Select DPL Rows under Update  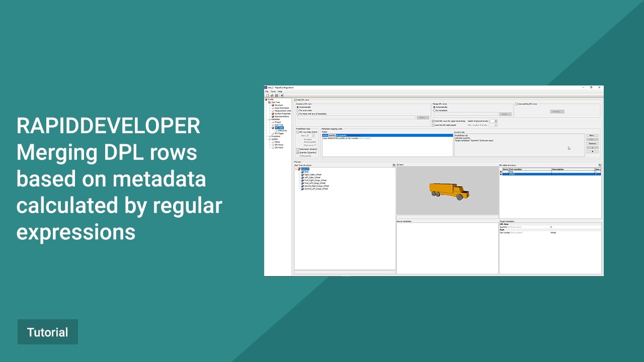point(279,145)
